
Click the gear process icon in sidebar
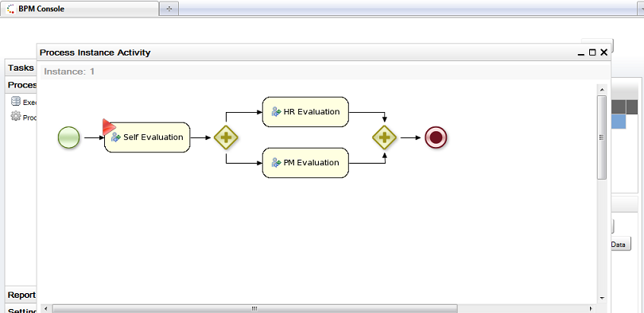pyautogui.click(x=16, y=116)
